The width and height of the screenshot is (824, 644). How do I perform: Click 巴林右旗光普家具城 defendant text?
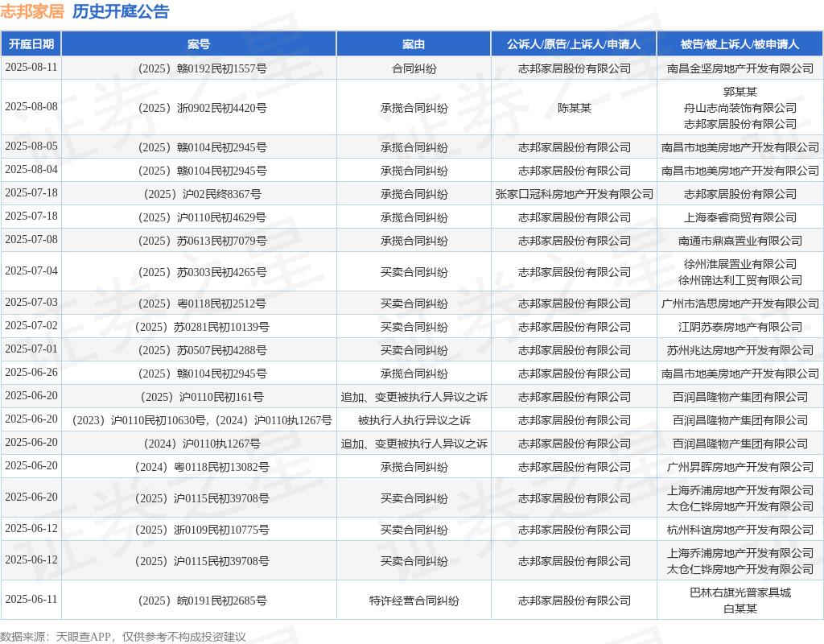tap(740, 592)
